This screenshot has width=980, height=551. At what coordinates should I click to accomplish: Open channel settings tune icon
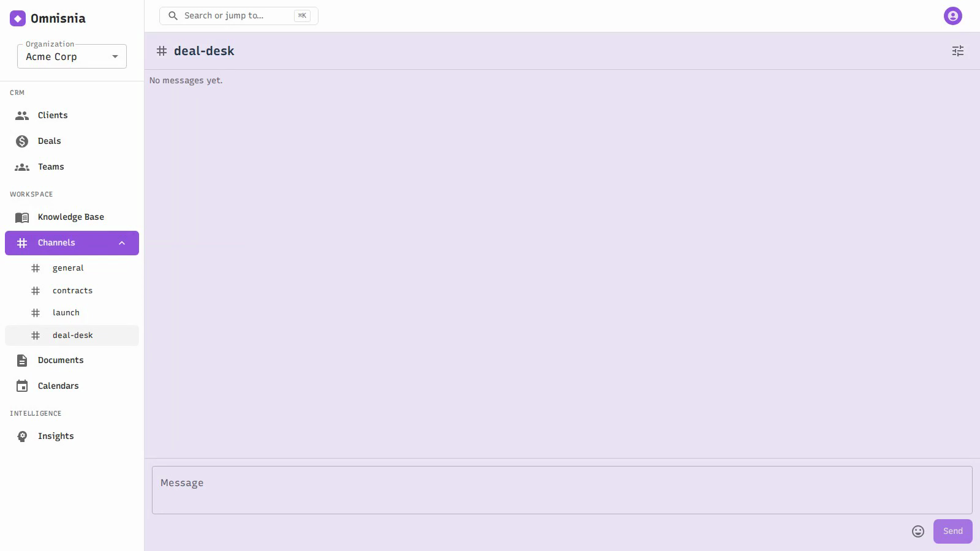tap(958, 51)
